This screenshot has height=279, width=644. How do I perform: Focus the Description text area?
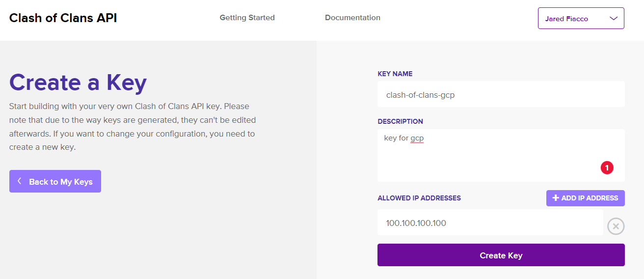[x=501, y=155]
